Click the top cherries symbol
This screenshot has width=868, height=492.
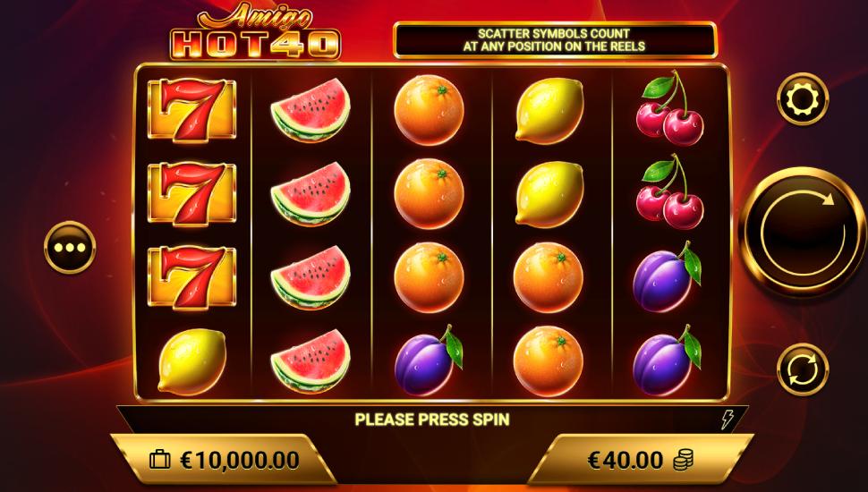pos(669,108)
